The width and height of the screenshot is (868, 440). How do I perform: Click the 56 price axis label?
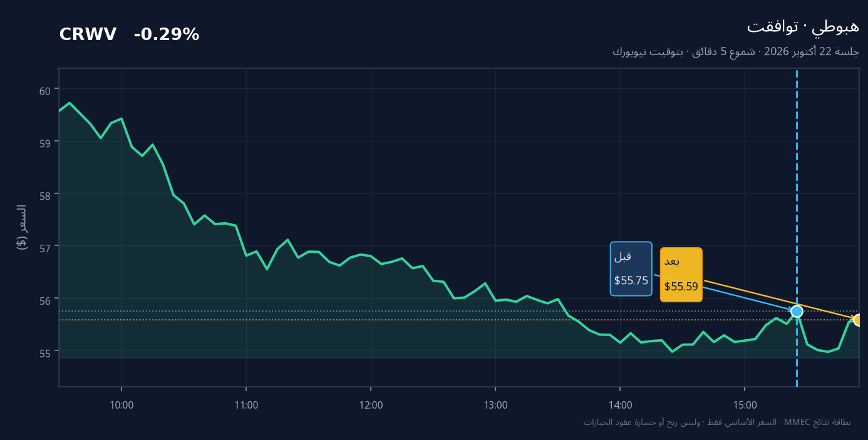point(44,300)
